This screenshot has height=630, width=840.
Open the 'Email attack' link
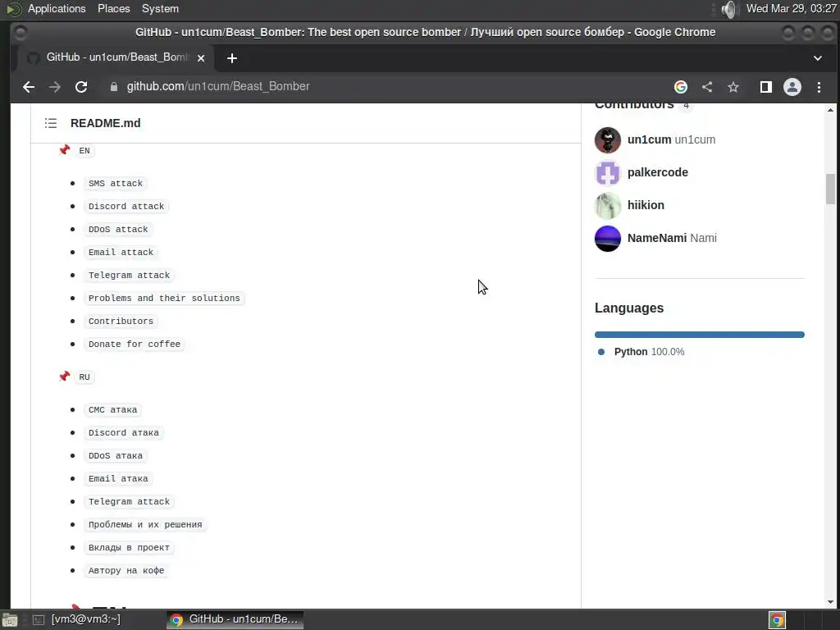121,253
